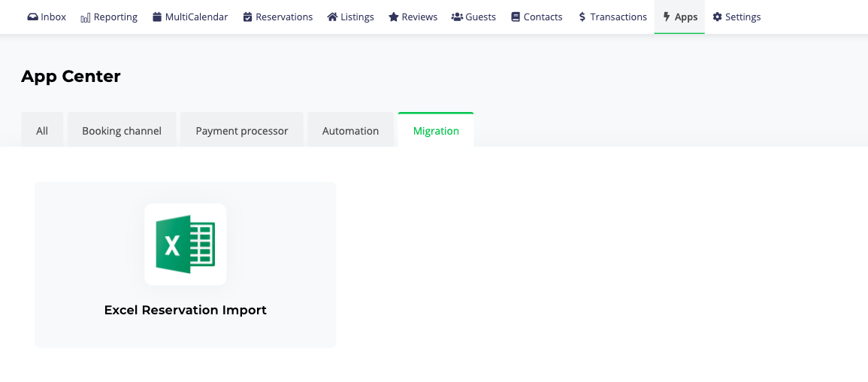Image resolution: width=868 pixels, height=382 pixels.
Task: Show the Automation apps tab
Action: [350, 131]
